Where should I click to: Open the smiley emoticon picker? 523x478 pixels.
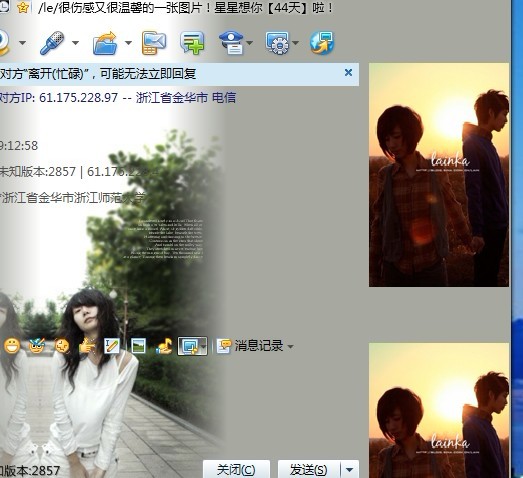tap(12, 346)
